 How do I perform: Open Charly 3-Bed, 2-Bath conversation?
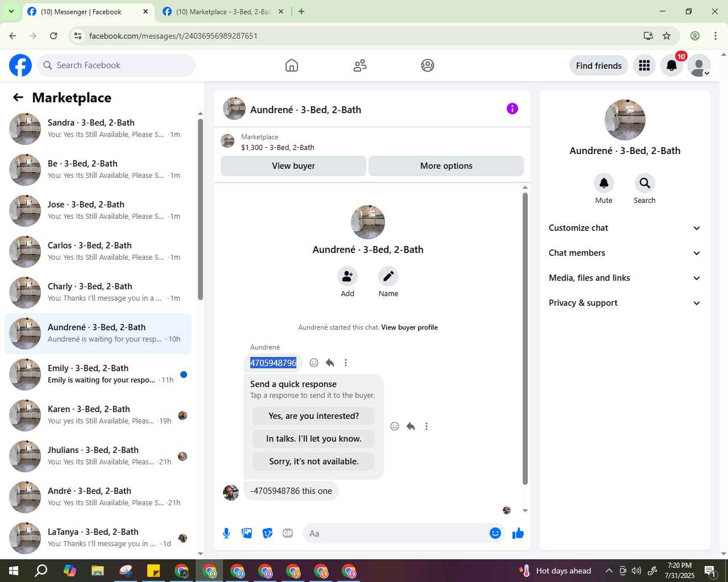98,292
